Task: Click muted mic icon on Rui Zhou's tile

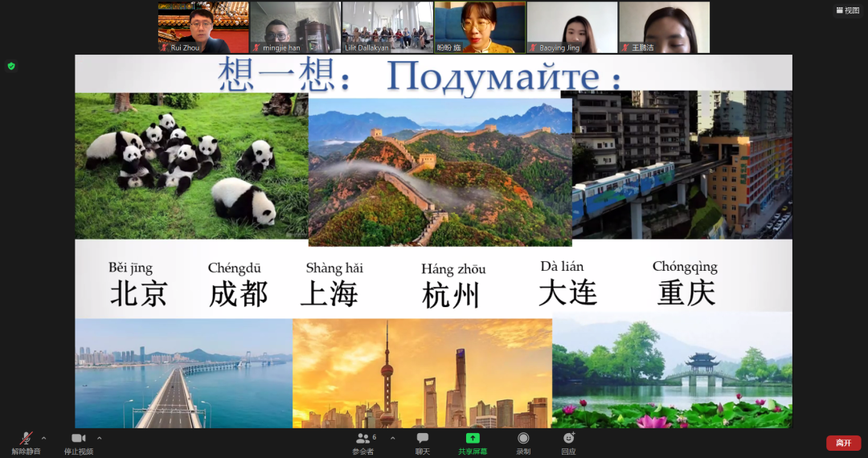Action: 164,47
